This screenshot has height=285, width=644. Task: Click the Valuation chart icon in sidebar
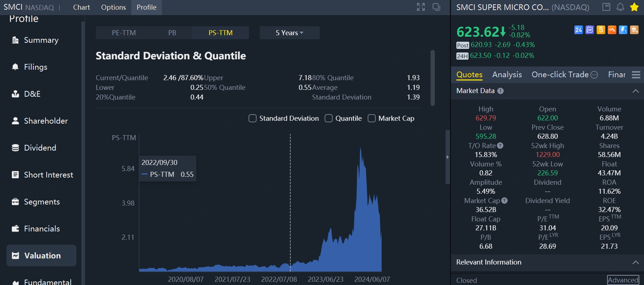pyautogui.click(x=15, y=256)
